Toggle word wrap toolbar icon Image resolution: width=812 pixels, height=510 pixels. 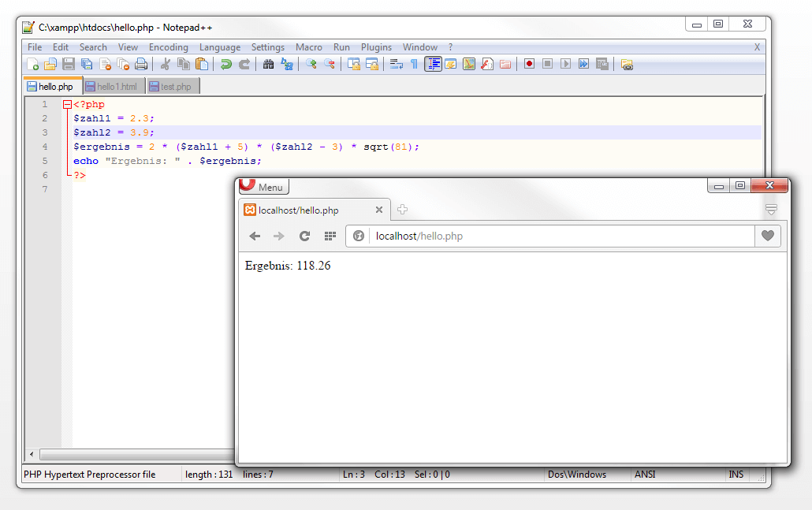coord(397,64)
